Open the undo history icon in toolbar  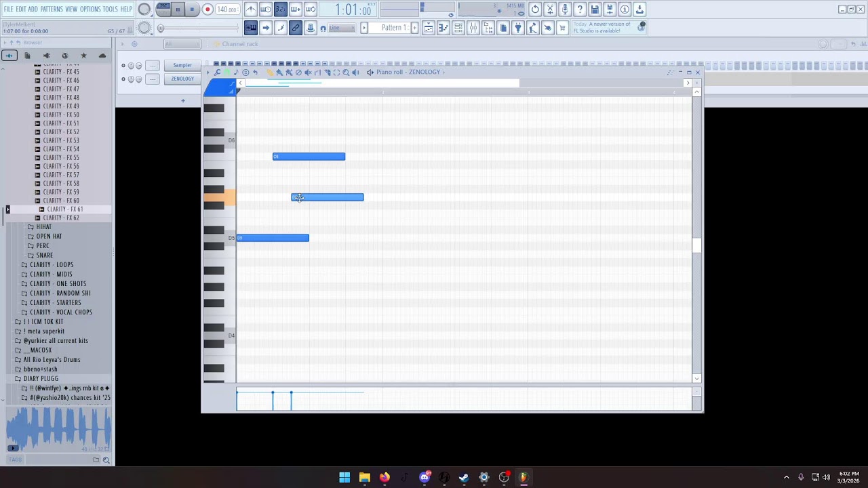(x=535, y=9)
